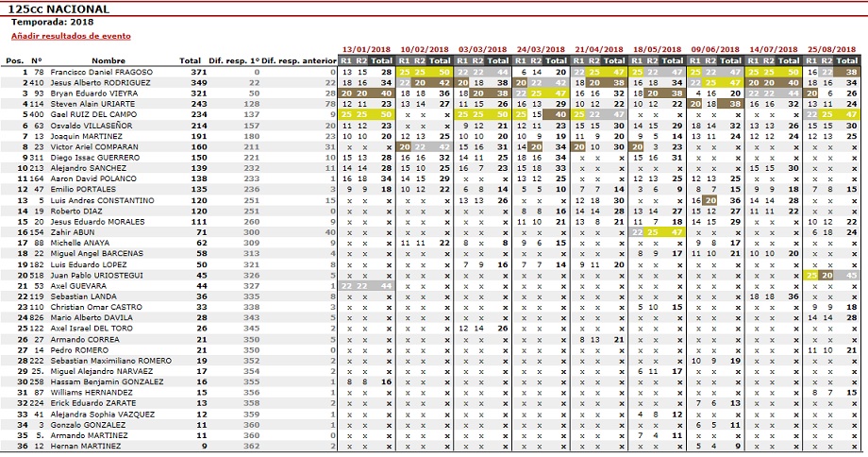Click the 'Total' points column header

[190, 59]
